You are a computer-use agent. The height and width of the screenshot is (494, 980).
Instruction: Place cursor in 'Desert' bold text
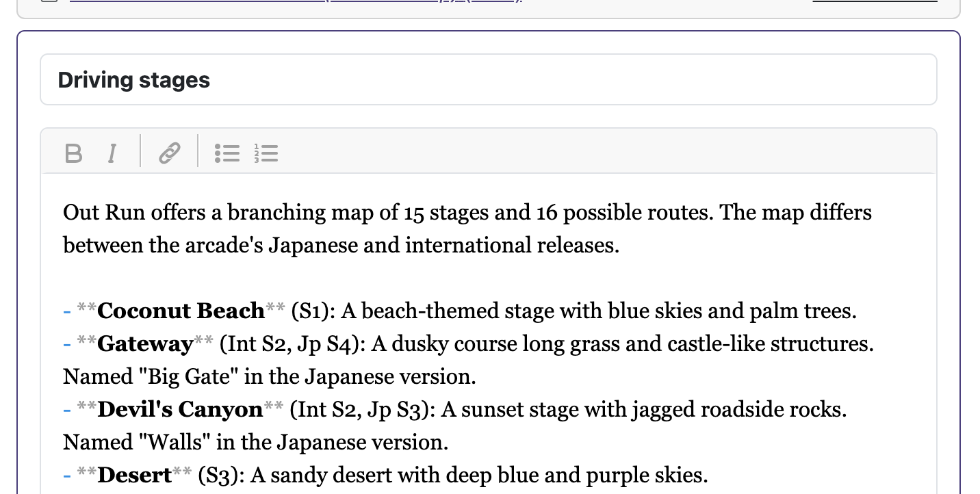click(134, 476)
